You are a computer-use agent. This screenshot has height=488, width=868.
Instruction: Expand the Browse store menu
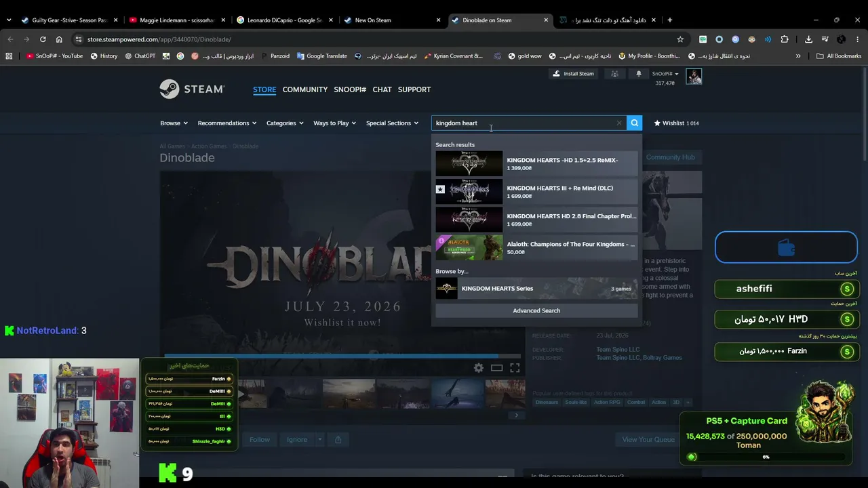click(x=174, y=123)
